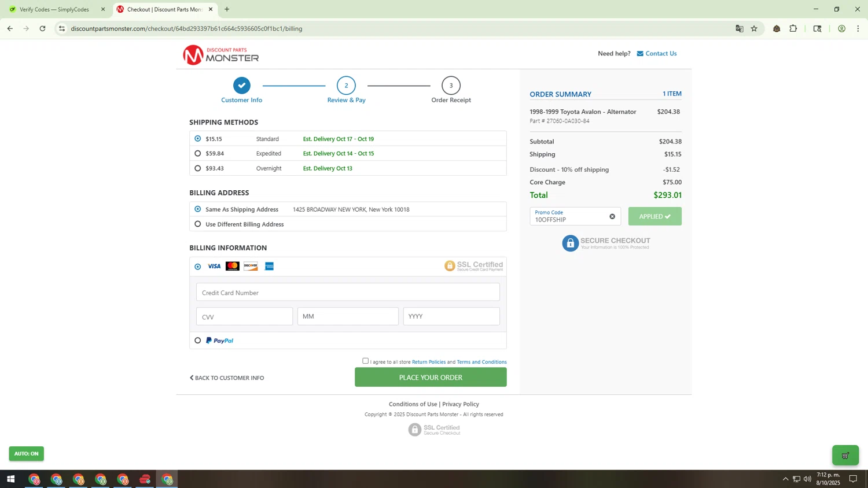This screenshot has width=868, height=488.
Task: Select the PayPal payment radio button
Action: [198, 341]
